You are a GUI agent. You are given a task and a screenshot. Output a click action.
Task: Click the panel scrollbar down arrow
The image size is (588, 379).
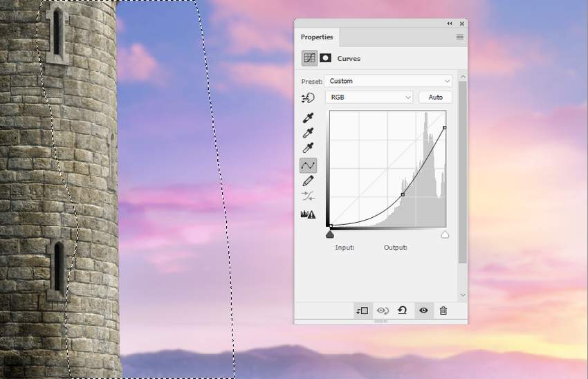[463, 295]
